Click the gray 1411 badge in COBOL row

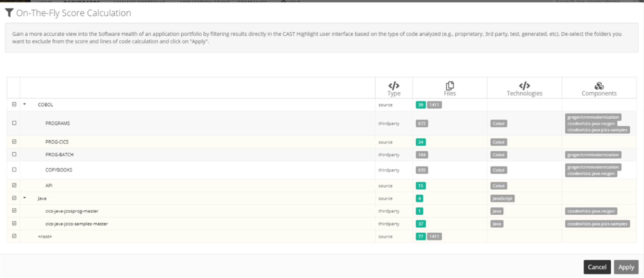(434, 105)
